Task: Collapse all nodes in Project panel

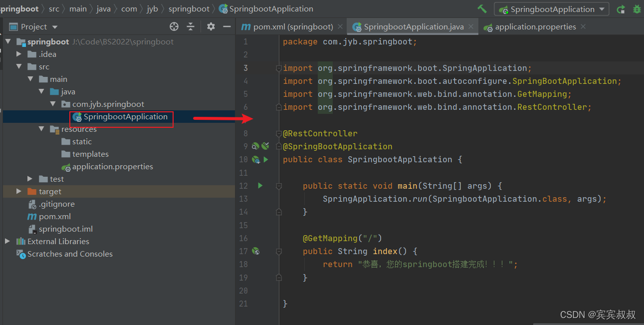Action: [191, 26]
